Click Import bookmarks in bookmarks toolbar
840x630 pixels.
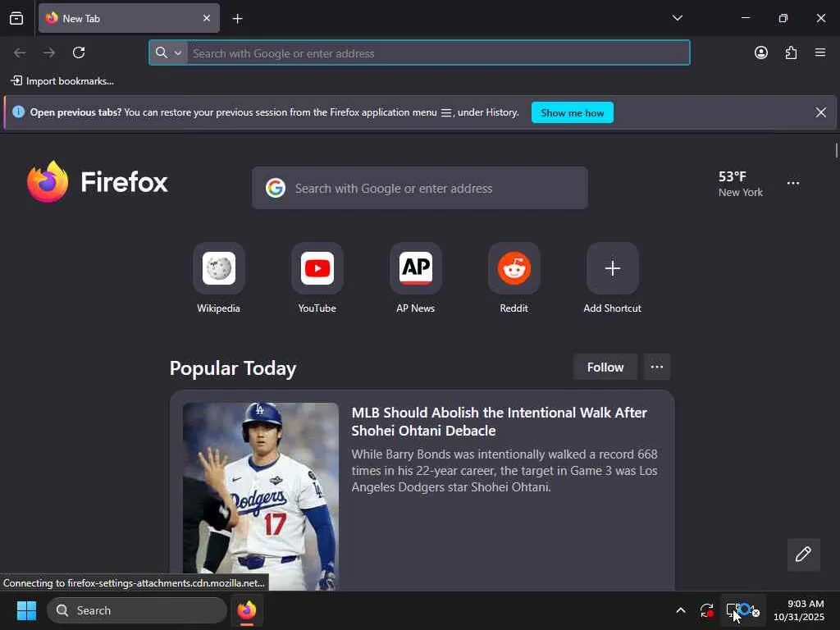[62, 81]
